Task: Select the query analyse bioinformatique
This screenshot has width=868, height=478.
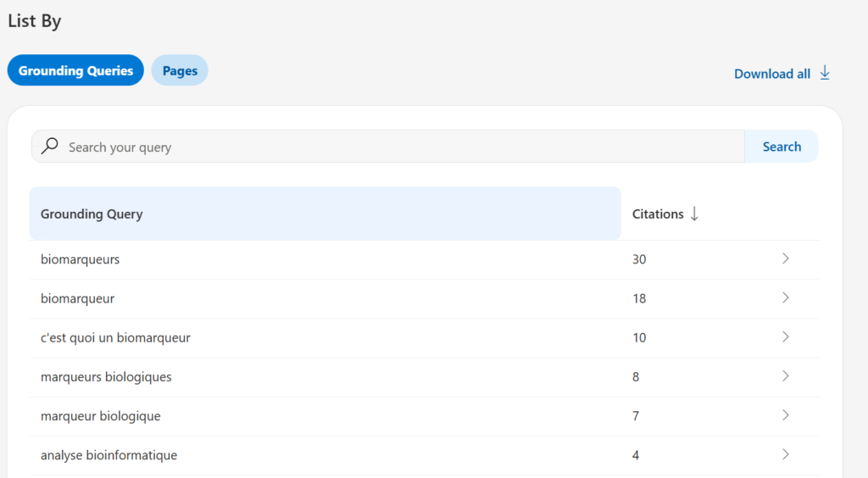Action: click(108, 455)
